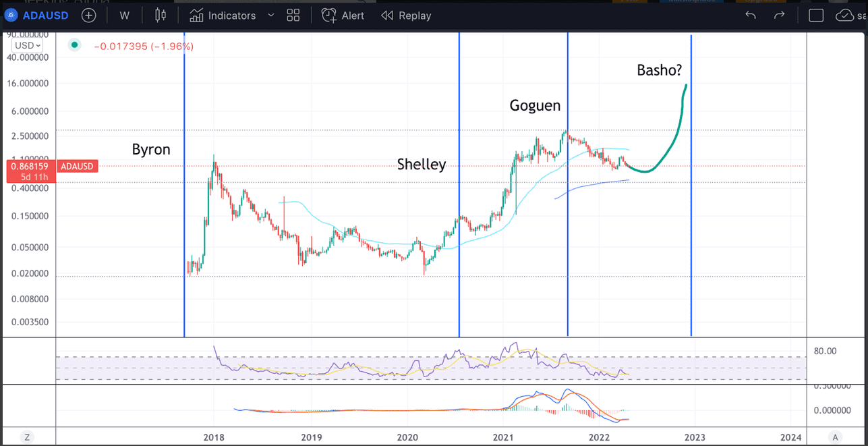The height and width of the screenshot is (446, 868).
Task: Open the W weekly interval menu
Action: 124,15
